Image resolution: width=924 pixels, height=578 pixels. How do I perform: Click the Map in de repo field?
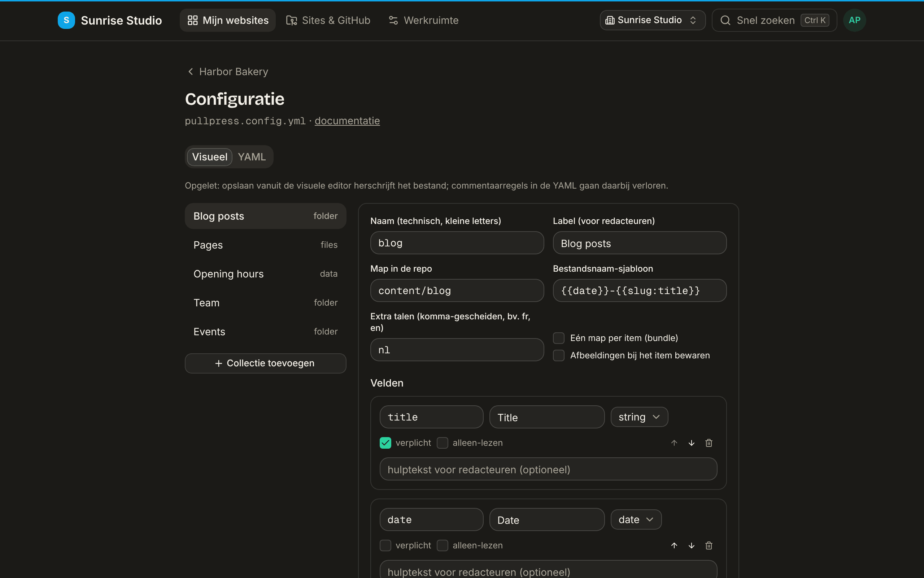[x=457, y=290]
